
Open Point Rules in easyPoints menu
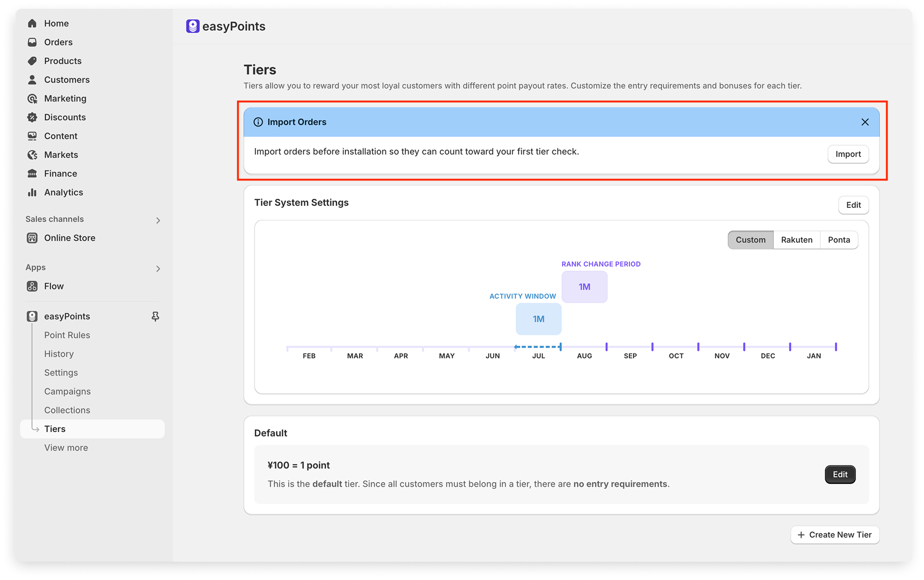point(67,335)
